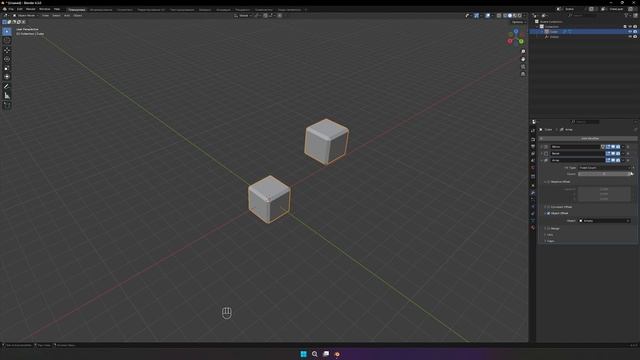Disable the Object Offset checkbox

click(x=549, y=213)
